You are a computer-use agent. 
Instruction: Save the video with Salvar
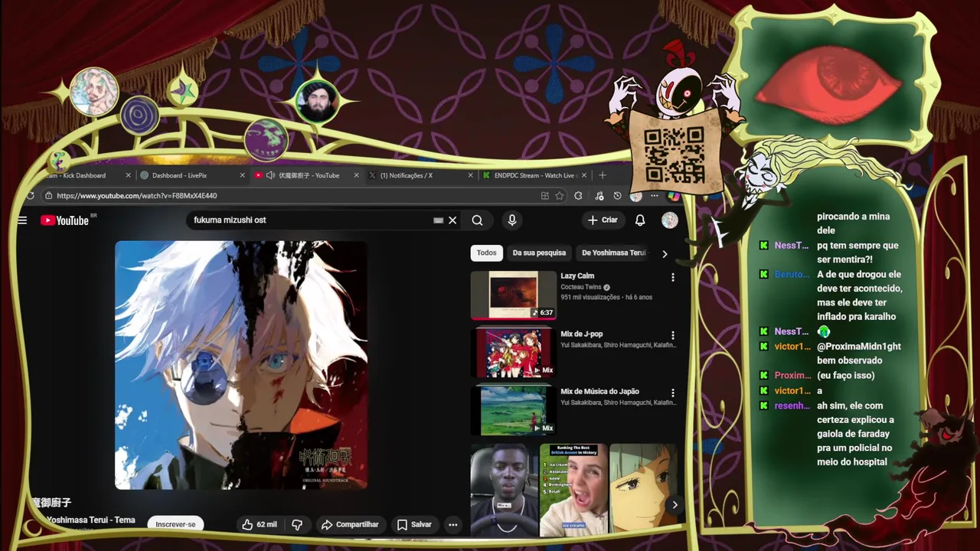(415, 524)
